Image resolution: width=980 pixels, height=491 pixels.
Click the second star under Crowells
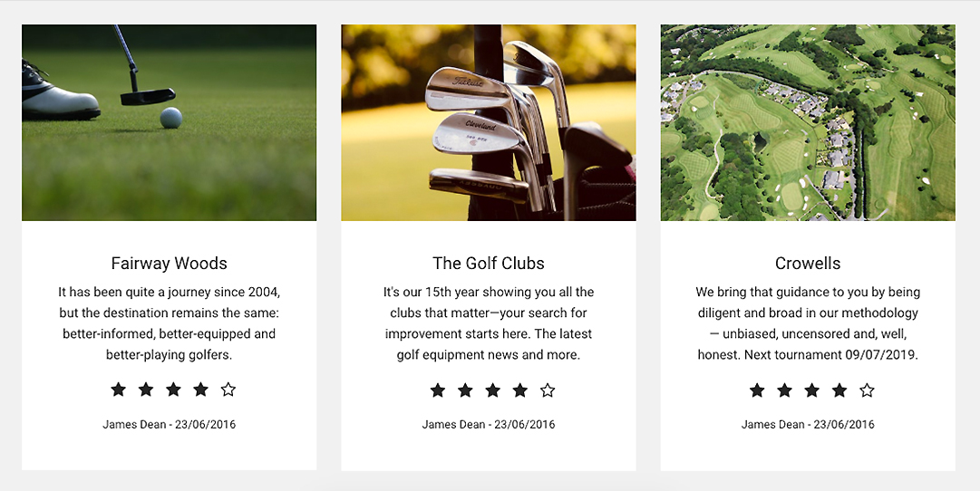pyautogui.click(x=784, y=390)
